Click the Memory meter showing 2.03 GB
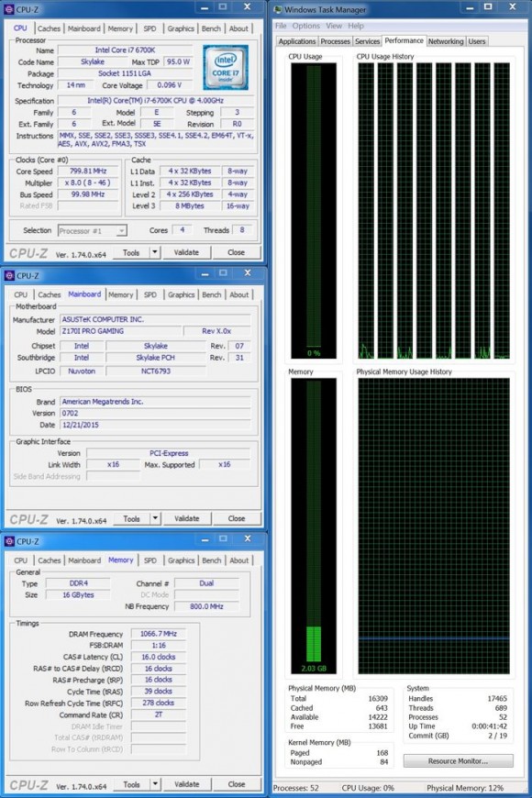Image resolution: width=532 pixels, height=798 pixels. pos(314,526)
